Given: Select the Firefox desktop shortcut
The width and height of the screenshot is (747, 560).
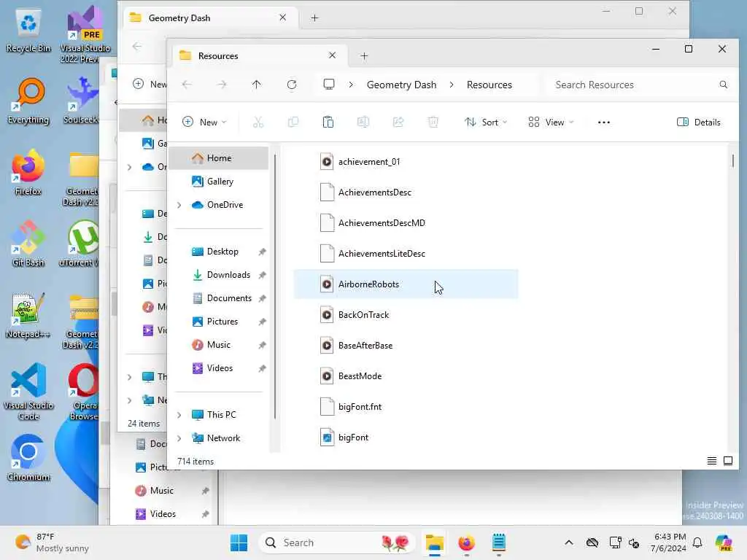Looking at the screenshot, I should (28, 172).
